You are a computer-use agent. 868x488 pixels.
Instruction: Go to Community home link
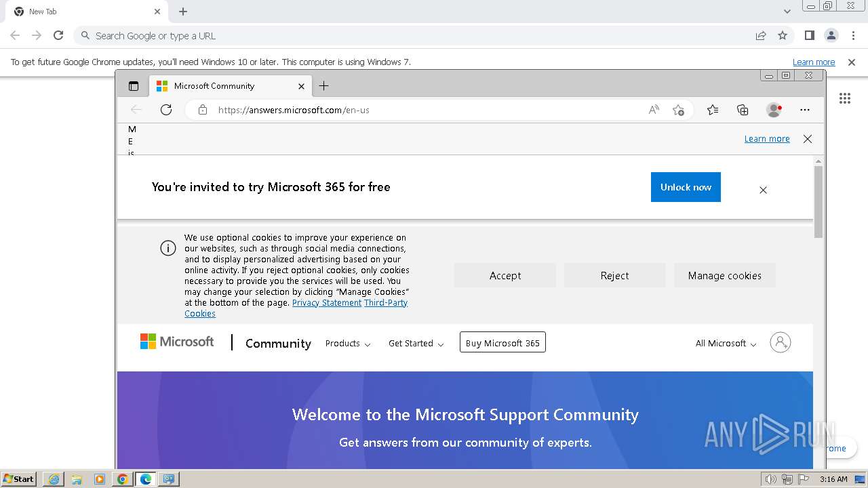(278, 344)
